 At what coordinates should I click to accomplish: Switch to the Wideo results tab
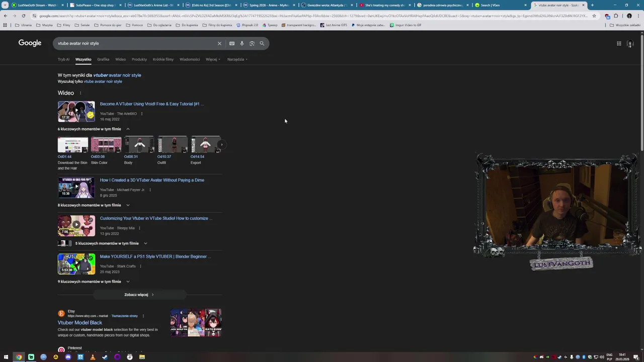[121, 59]
